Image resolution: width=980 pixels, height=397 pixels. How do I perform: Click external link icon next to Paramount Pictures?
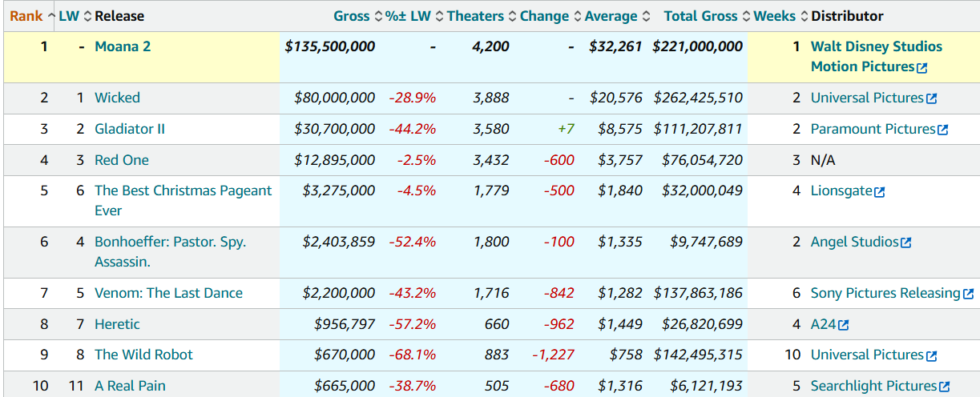942,130
